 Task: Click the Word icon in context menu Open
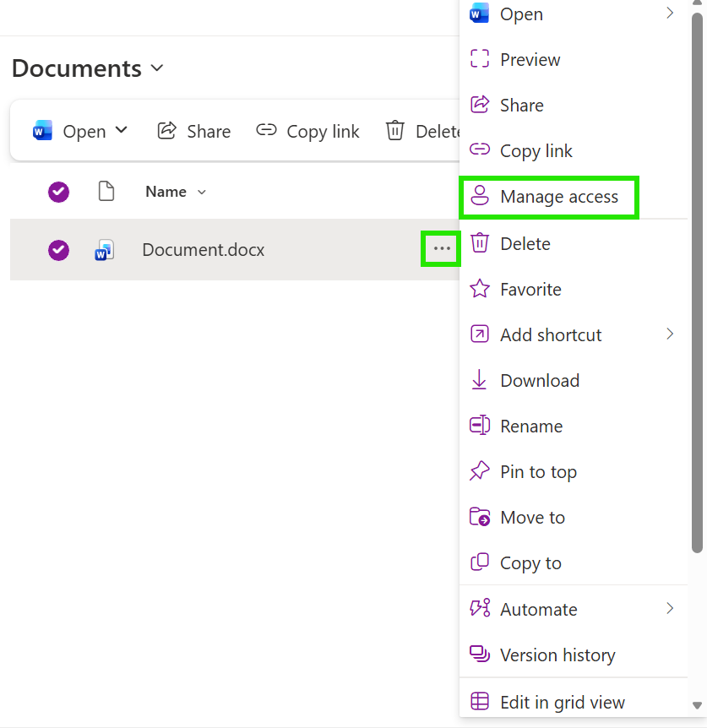tap(479, 14)
